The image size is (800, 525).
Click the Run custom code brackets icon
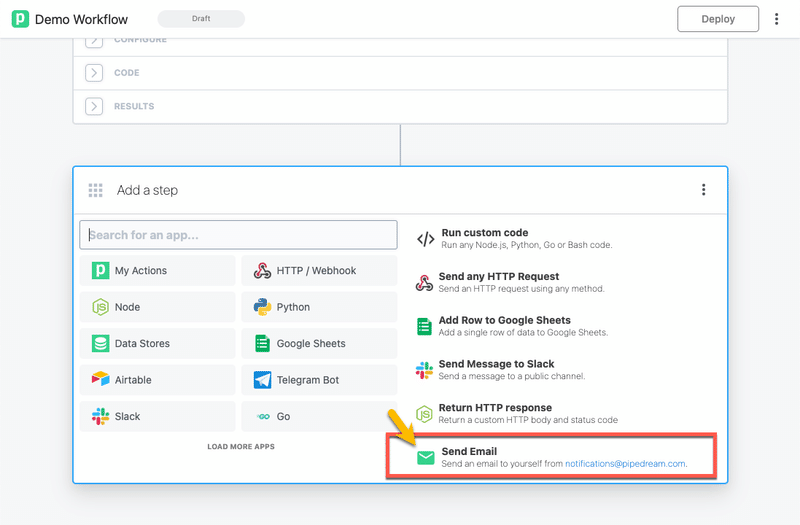[x=426, y=239]
